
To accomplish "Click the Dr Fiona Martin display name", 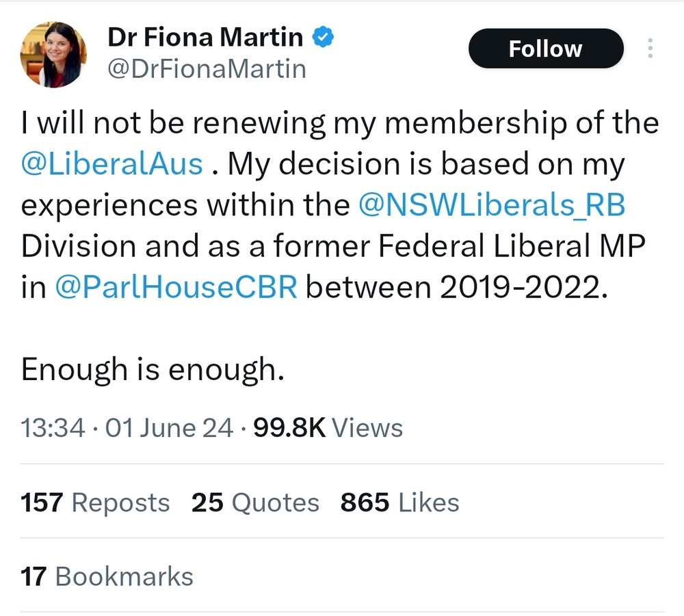I will point(205,38).
